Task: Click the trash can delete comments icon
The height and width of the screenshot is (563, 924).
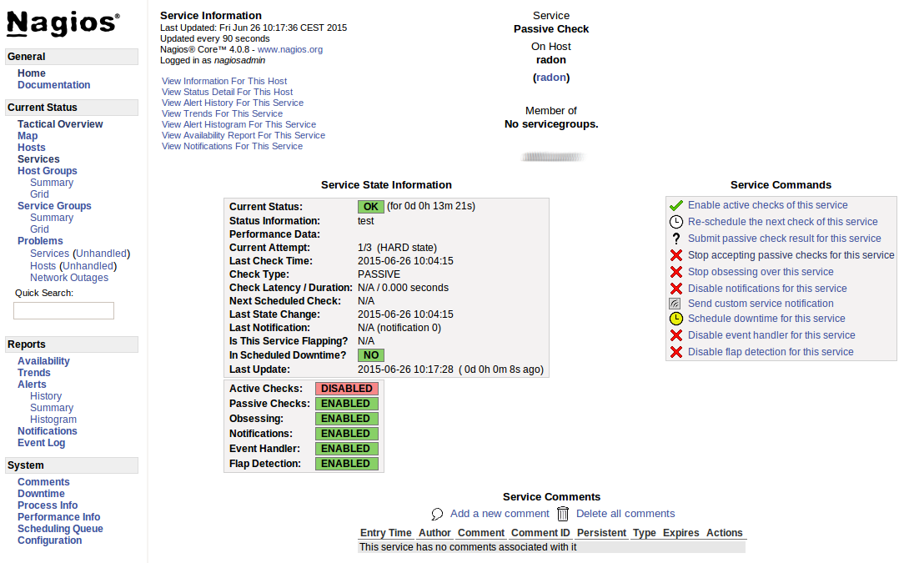Action: click(x=563, y=514)
